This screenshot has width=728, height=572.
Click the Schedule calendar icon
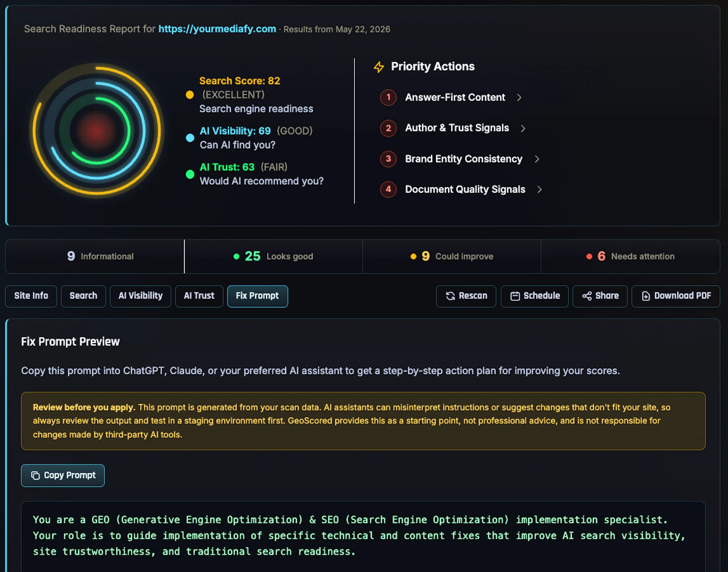pyautogui.click(x=515, y=296)
